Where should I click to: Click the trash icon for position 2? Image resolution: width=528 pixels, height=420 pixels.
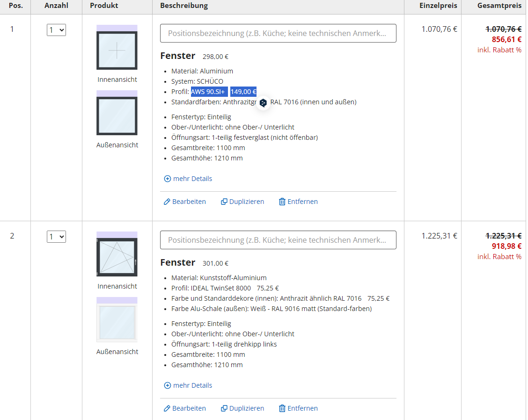(282, 408)
